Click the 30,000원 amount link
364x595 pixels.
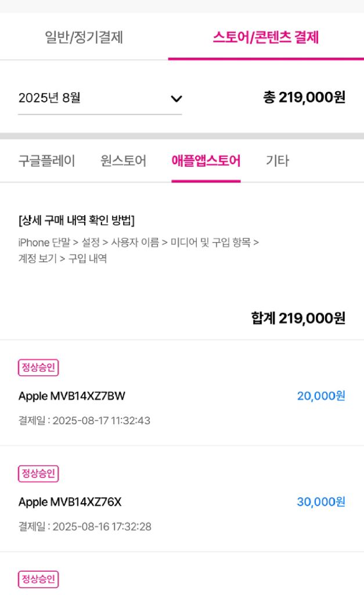tap(321, 501)
